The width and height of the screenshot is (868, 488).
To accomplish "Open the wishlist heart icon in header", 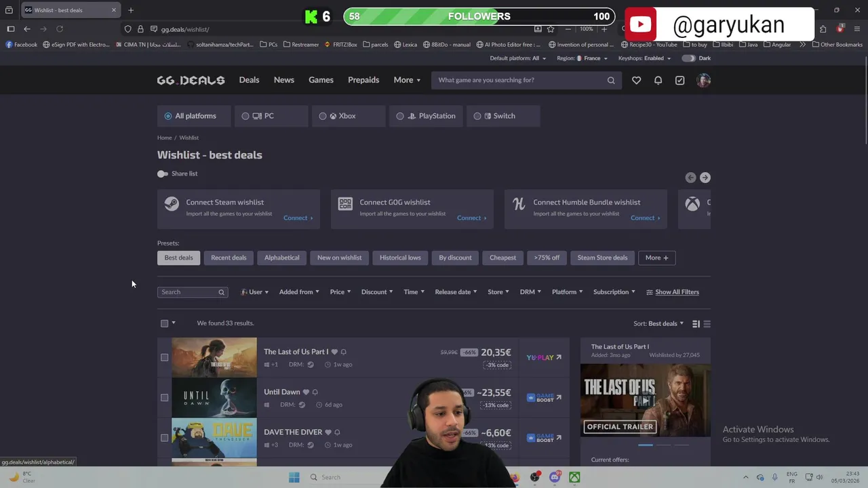I will point(636,80).
